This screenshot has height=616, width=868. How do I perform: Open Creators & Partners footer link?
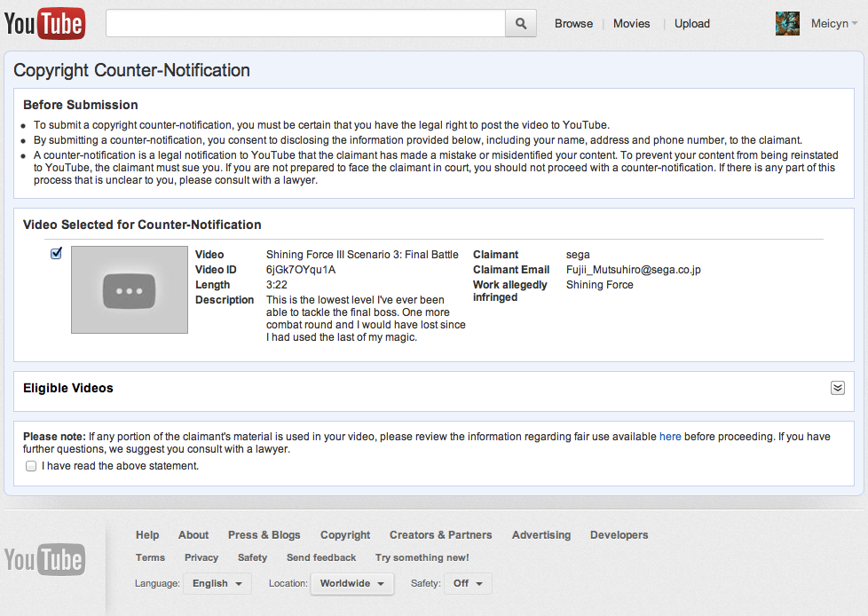point(440,534)
